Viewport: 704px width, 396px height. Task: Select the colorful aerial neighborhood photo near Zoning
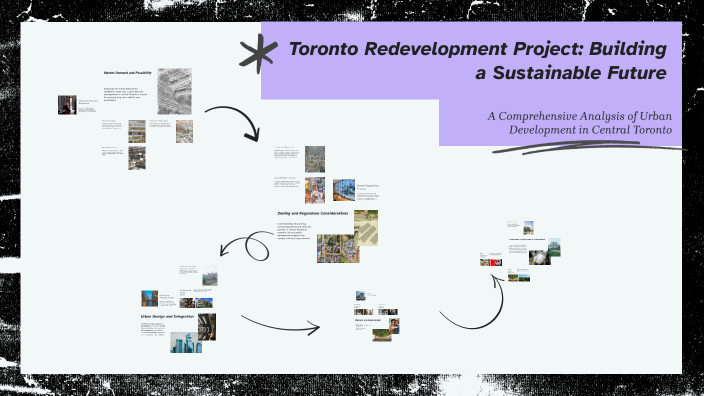(338, 248)
